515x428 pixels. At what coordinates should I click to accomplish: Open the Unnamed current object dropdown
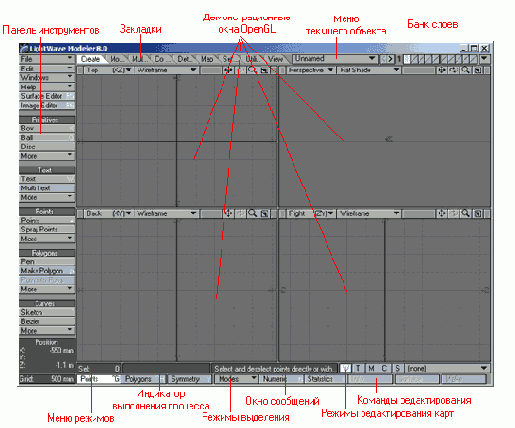[335, 59]
